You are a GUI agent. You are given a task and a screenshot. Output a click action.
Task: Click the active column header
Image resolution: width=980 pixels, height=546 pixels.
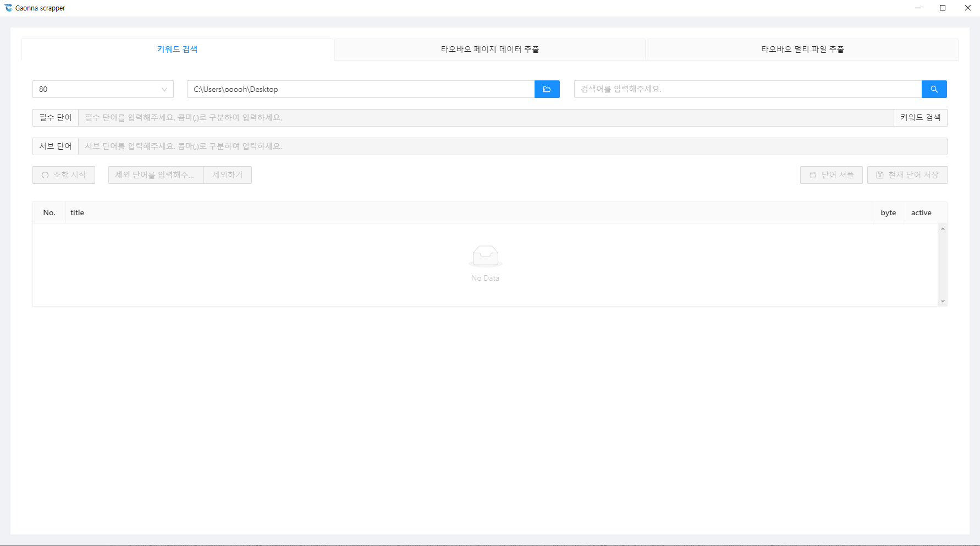[x=921, y=212]
